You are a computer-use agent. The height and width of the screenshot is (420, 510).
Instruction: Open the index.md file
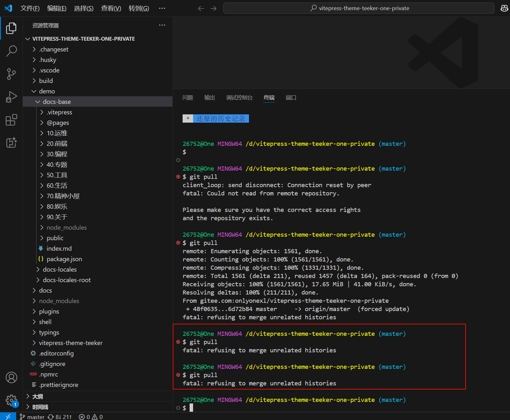(x=59, y=248)
